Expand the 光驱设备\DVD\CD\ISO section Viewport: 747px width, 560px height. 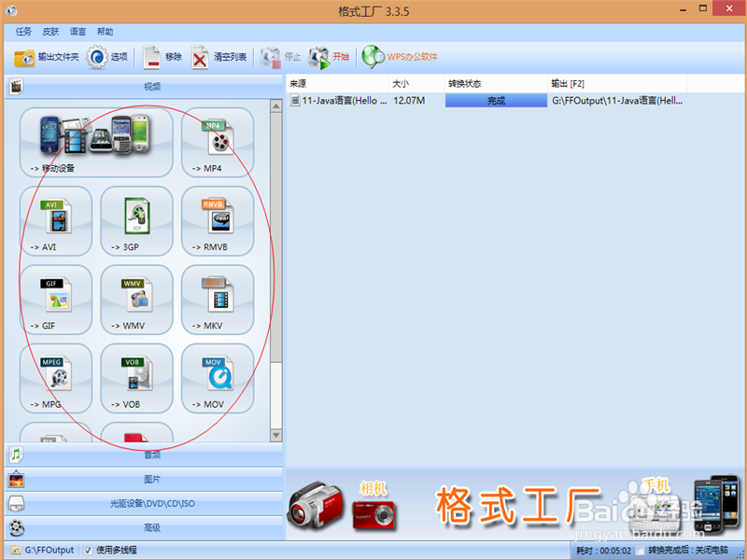point(144,503)
